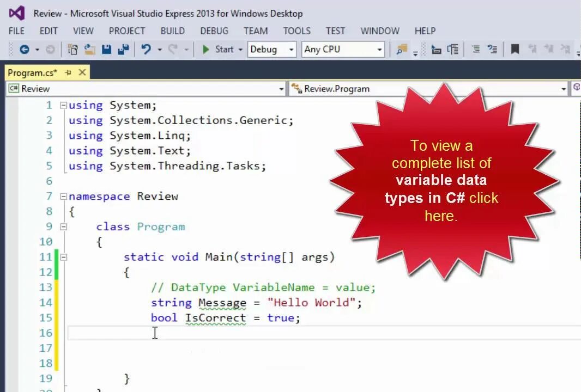Click the Comment Out Selected Lines icon

476,49
